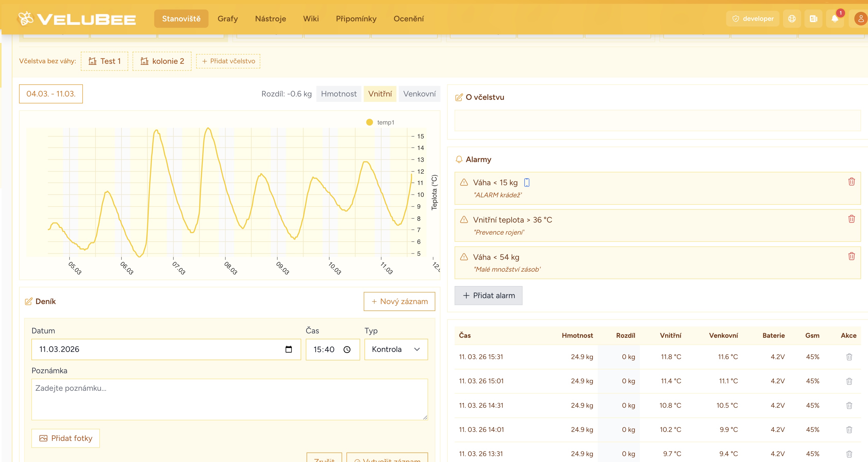Delete the 'Malé množství zásob' alarm
The height and width of the screenshot is (462, 868).
[851, 256]
